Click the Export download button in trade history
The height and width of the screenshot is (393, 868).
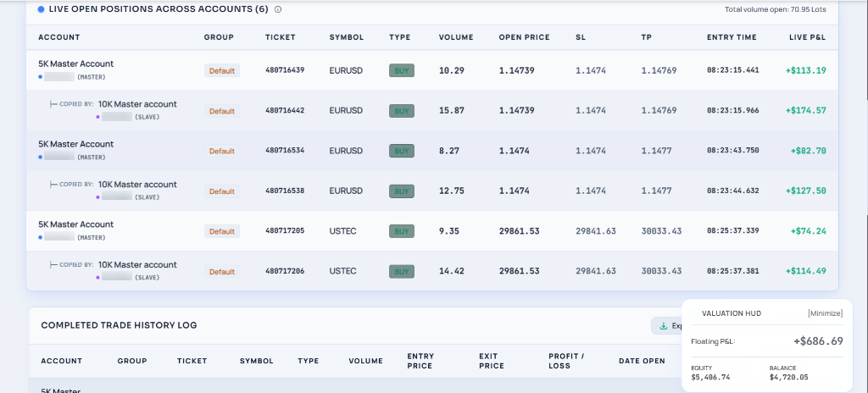click(x=666, y=326)
